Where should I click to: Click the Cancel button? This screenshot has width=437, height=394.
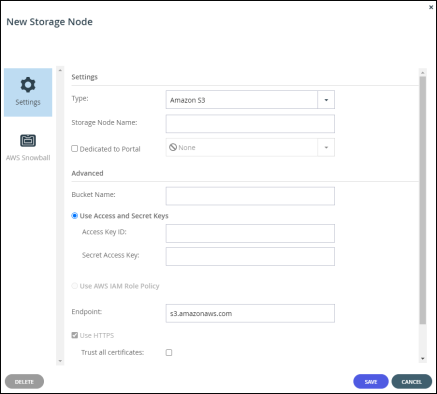pos(412,382)
